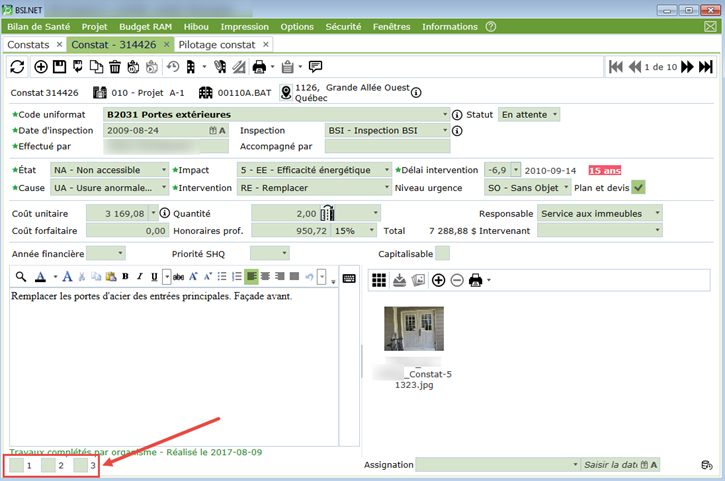The width and height of the screenshot is (725, 481).
Task: Tick checkbox number 1 at the bottom left
Action: click(16, 465)
